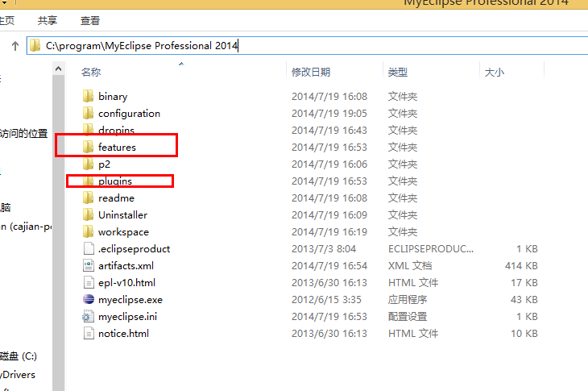Screen dimensions: 588x391
Task: Sort files by the 名称 column header
Action: [x=91, y=72]
